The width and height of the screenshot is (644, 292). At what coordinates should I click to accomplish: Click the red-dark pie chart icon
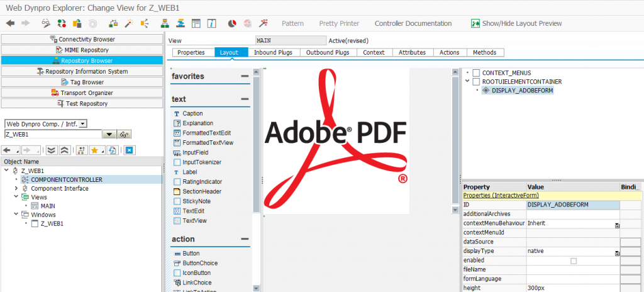(232, 23)
